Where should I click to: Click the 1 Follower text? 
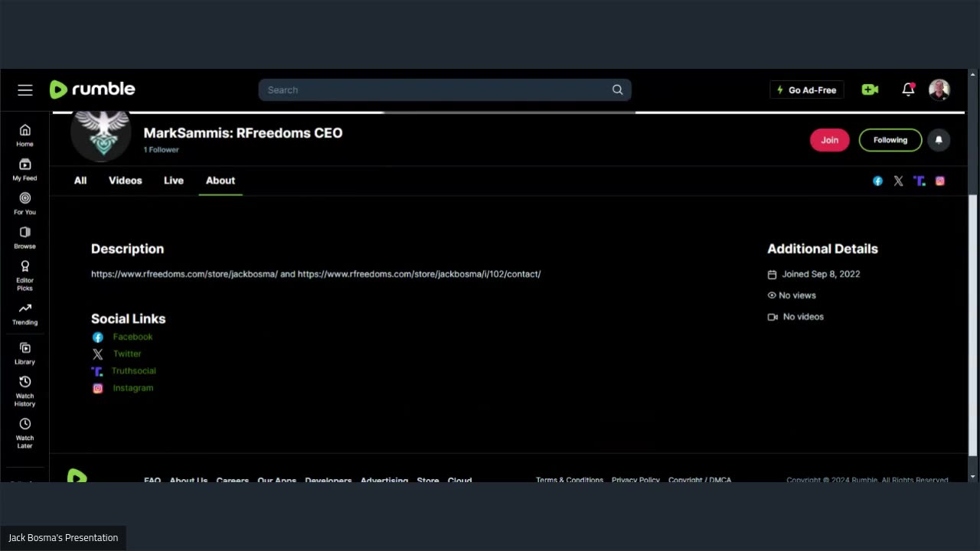point(161,150)
